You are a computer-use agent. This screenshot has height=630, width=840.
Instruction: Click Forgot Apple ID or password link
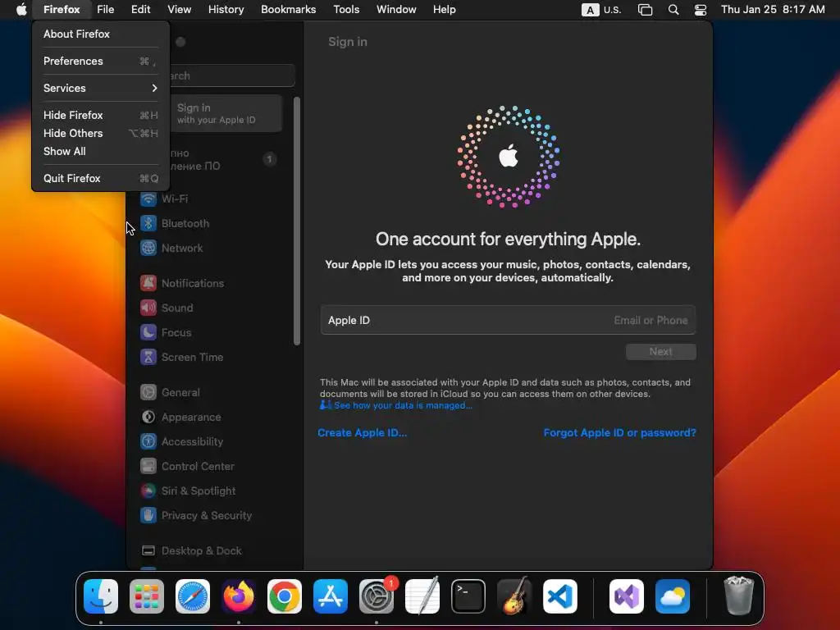pyautogui.click(x=620, y=433)
